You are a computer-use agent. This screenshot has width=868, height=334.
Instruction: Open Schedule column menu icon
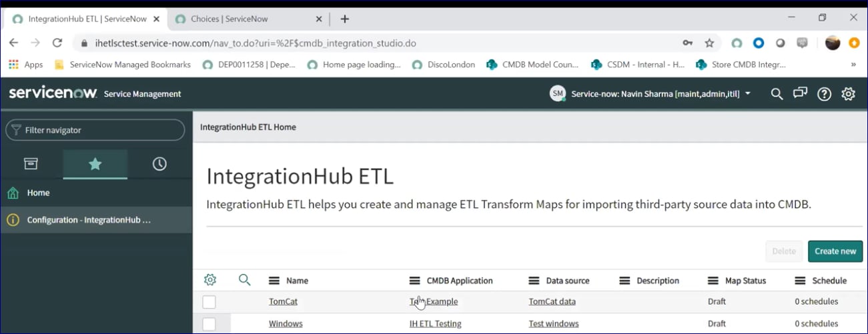tap(800, 281)
